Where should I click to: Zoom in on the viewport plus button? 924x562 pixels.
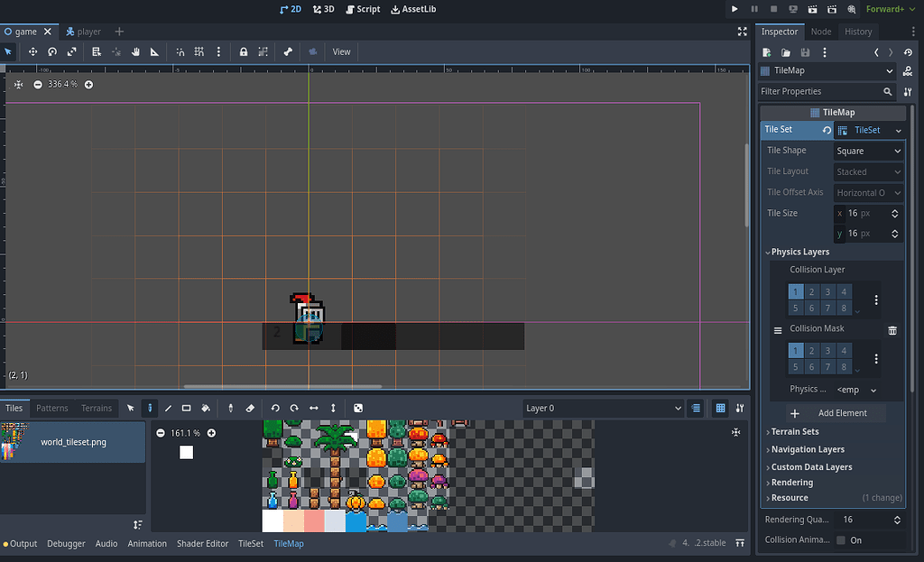pyautogui.click(x=88, y=84)
